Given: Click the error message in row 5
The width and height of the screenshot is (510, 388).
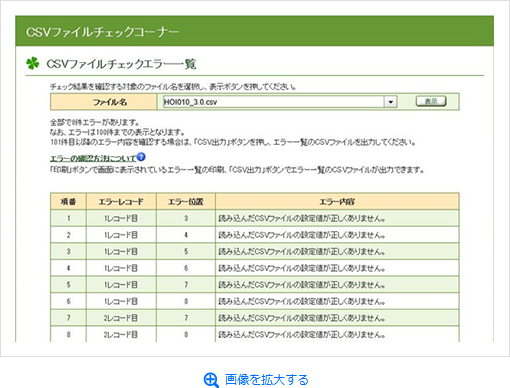Looking at the screenshot, I should [302, 285].
